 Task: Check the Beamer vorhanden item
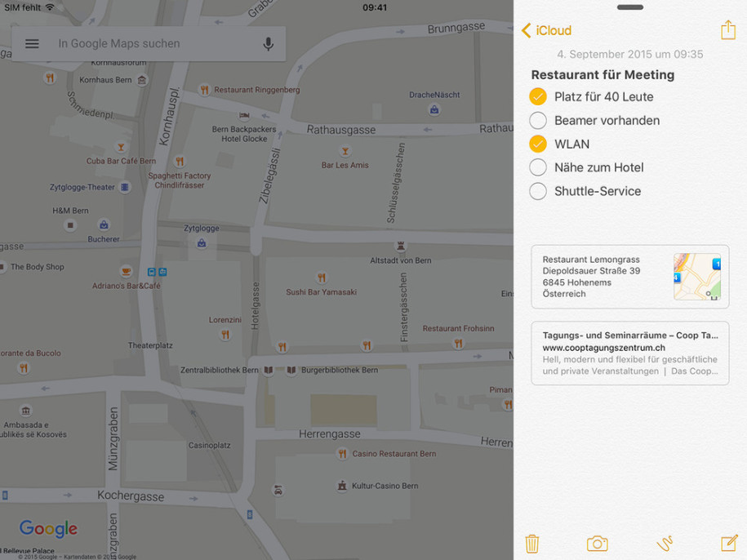[538, 121]
